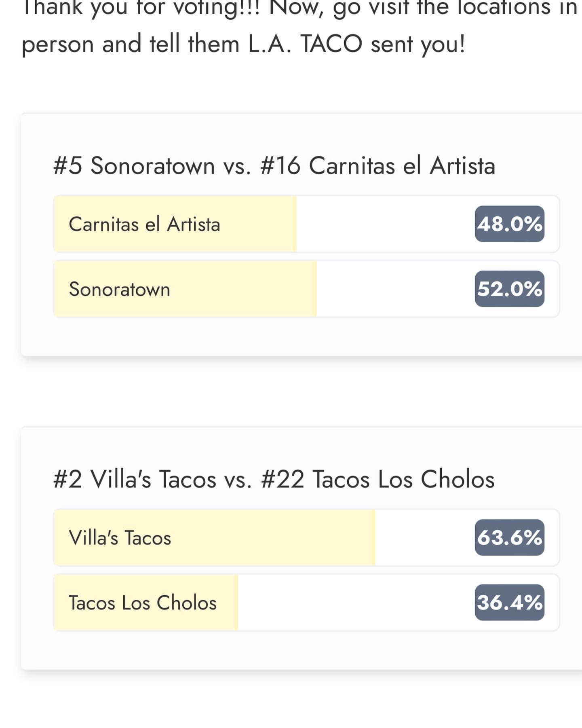
Task: Choose the Sonoratown poll option label
Action: coord(120,289)
